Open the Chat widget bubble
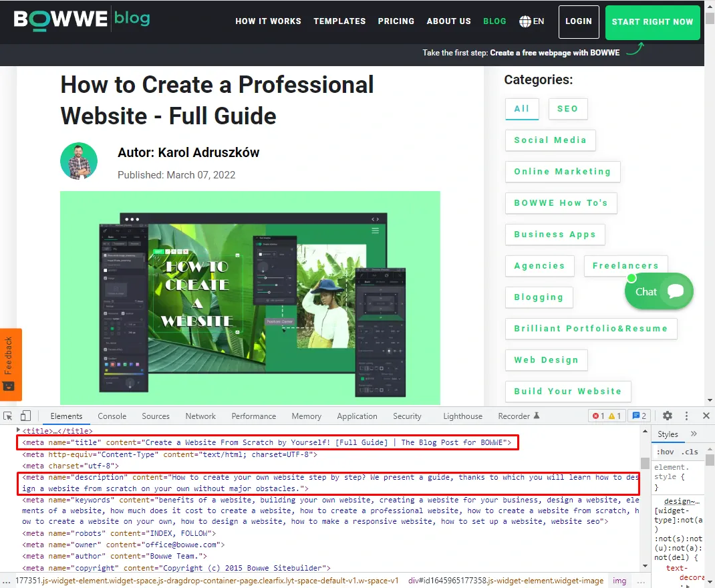The width and height of the screenshot is (715, 588). click(x=659, y=291)
